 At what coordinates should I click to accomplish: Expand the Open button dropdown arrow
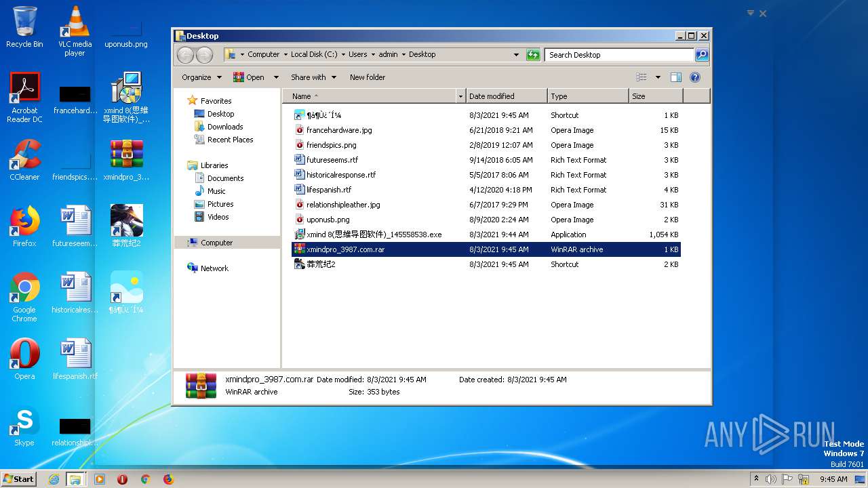point(276,77)
